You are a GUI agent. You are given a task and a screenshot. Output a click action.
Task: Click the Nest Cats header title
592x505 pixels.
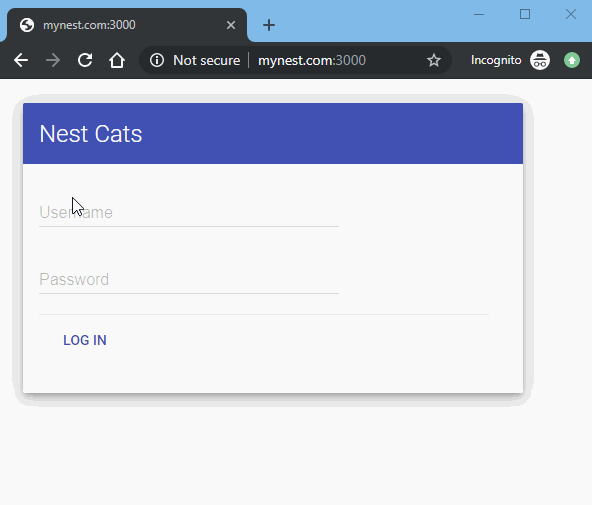91,134
